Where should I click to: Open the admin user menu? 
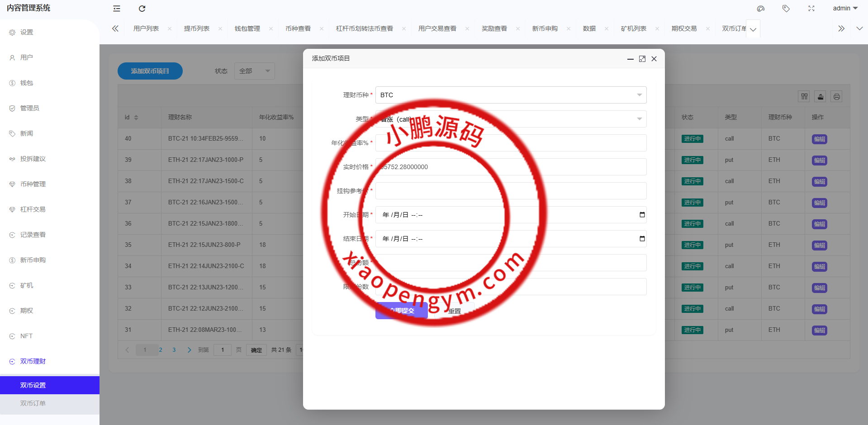tap(845, 9)
